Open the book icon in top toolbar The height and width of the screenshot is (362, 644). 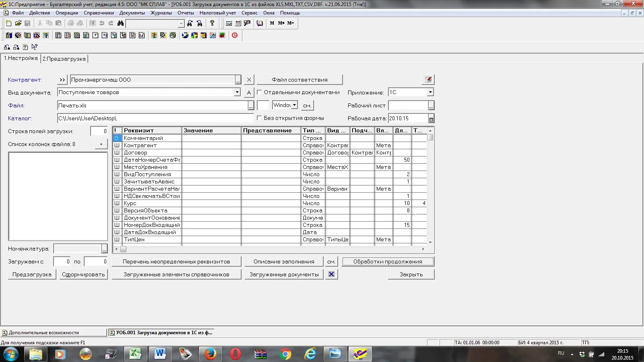260,23
